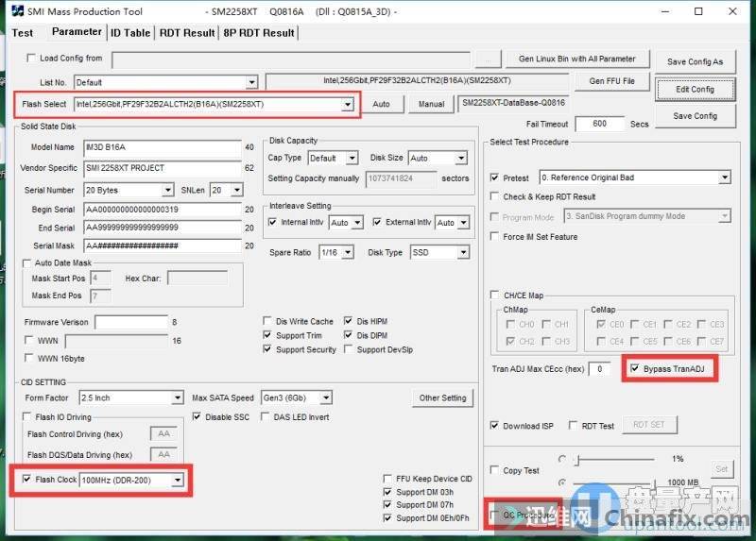The width and height of the screenshot is (756, 541).
Task: Click the Save Config As button
Action: point(695,61)
